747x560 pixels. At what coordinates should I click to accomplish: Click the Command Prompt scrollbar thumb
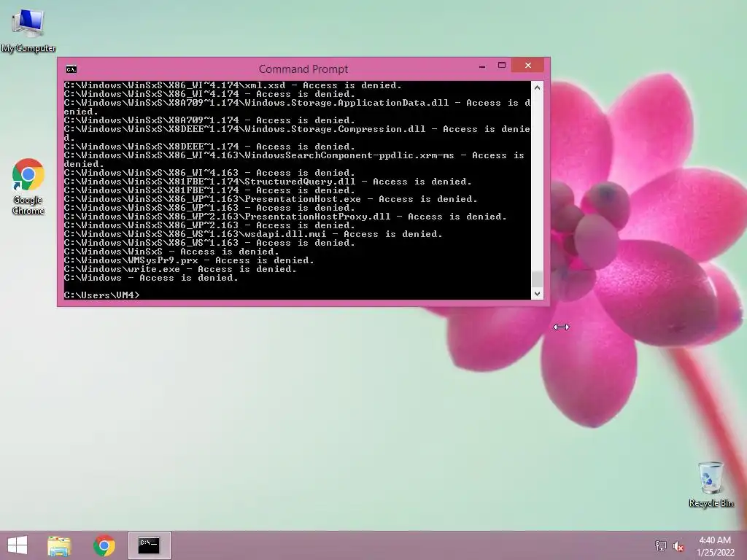tap(537, 279)
